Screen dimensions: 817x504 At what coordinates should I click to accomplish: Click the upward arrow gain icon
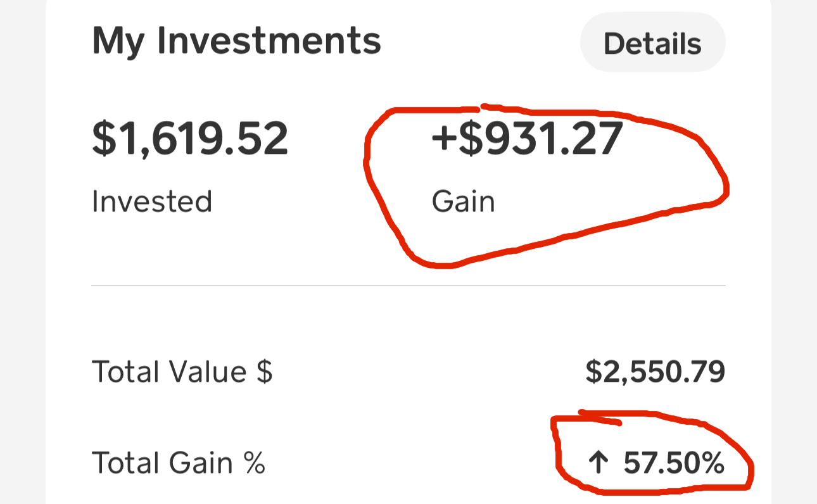(597, 463)
